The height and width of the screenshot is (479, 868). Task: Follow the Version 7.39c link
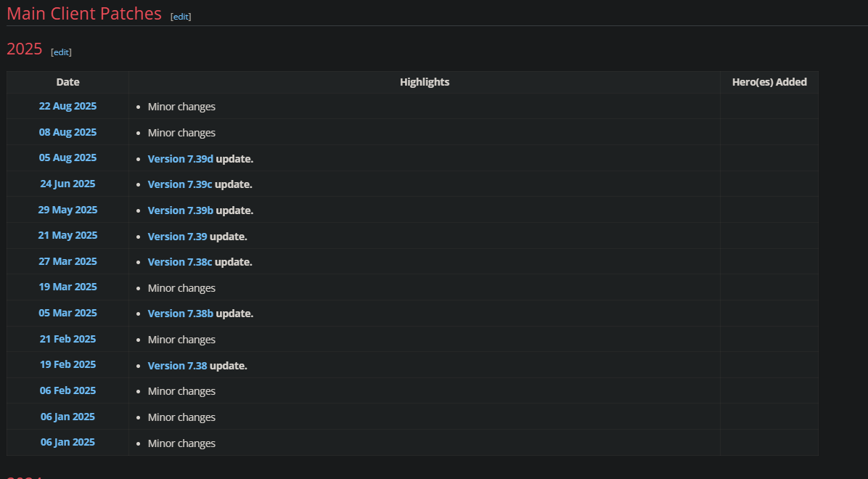tap(180, 184)
